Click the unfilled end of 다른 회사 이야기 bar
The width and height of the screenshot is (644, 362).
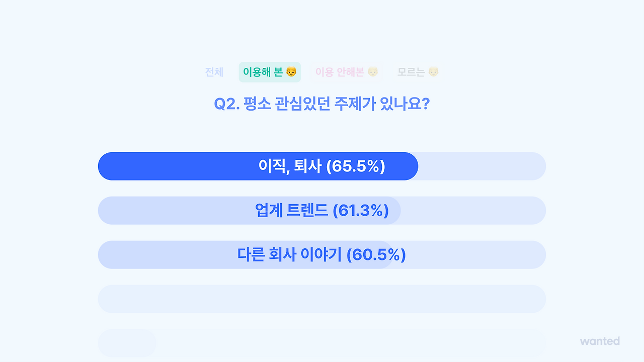coord(470,254)
